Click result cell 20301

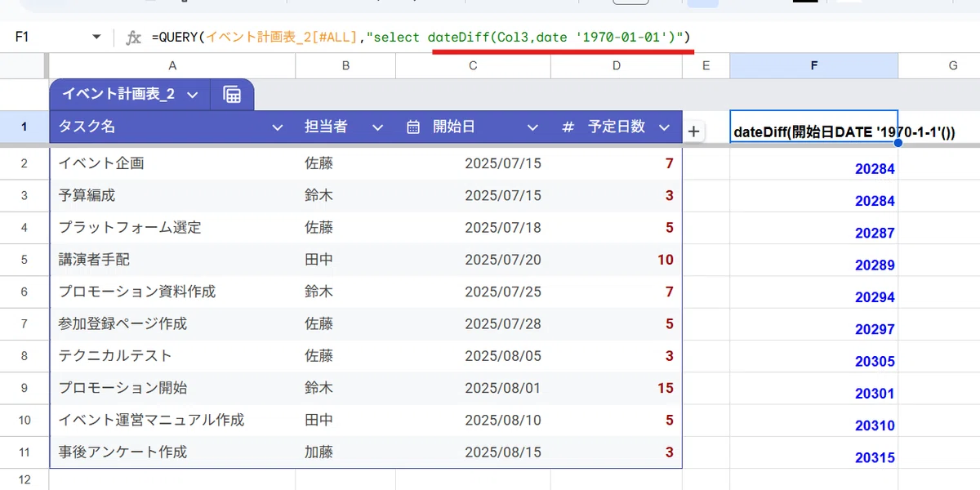[x=813, y=388]
